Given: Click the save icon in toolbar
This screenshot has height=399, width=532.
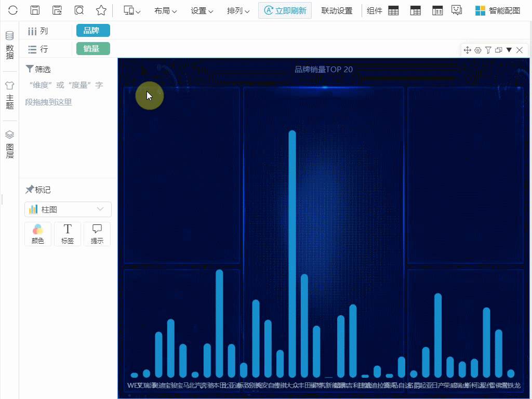Looking at the screenshot, I should (35, 10).
